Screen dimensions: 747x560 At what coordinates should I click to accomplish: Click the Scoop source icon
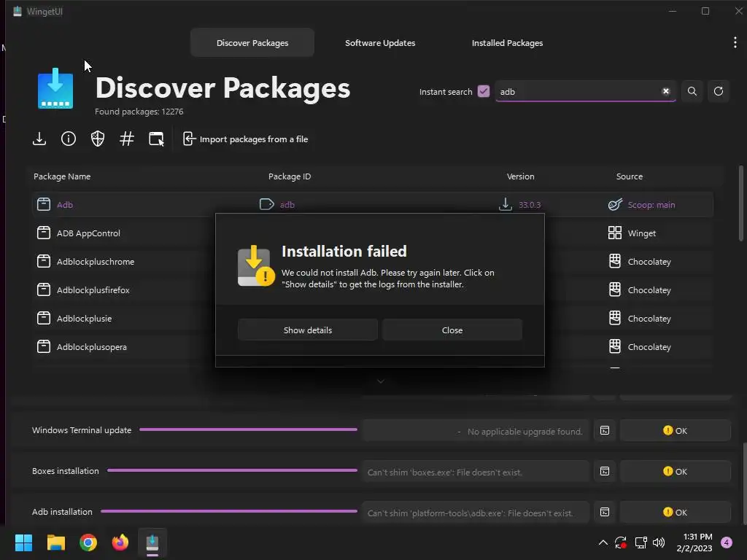[615, 204]
